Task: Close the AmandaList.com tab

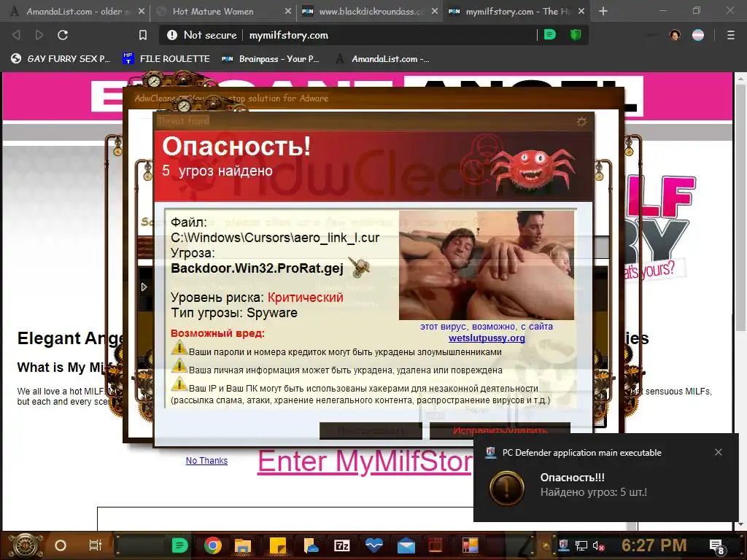Action: pos(142,11)
